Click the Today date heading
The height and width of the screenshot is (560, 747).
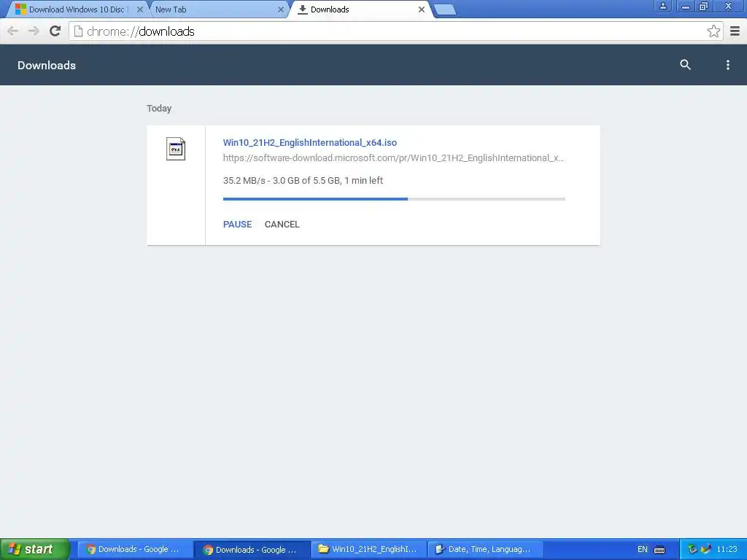(159, 109)
